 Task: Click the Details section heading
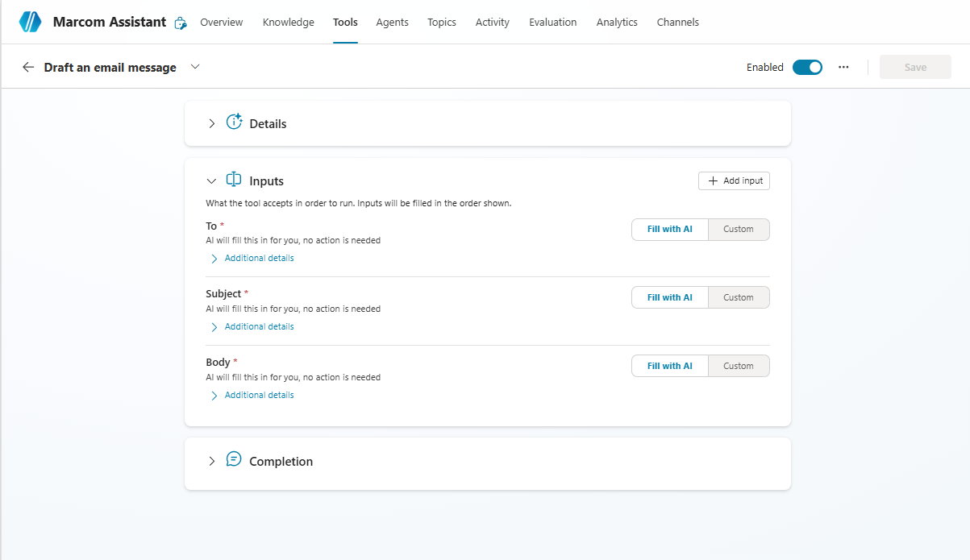pyautogui.click(x=268, y=123)
